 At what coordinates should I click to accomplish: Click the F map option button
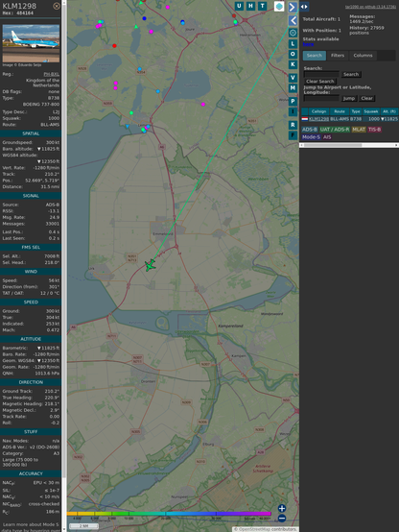[x=293, y=135]
